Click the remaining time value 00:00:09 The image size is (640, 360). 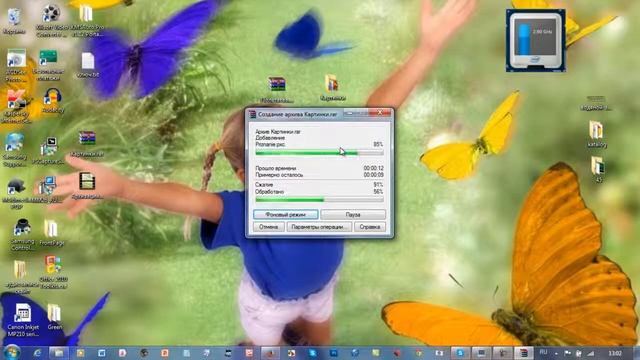point(373,175)
